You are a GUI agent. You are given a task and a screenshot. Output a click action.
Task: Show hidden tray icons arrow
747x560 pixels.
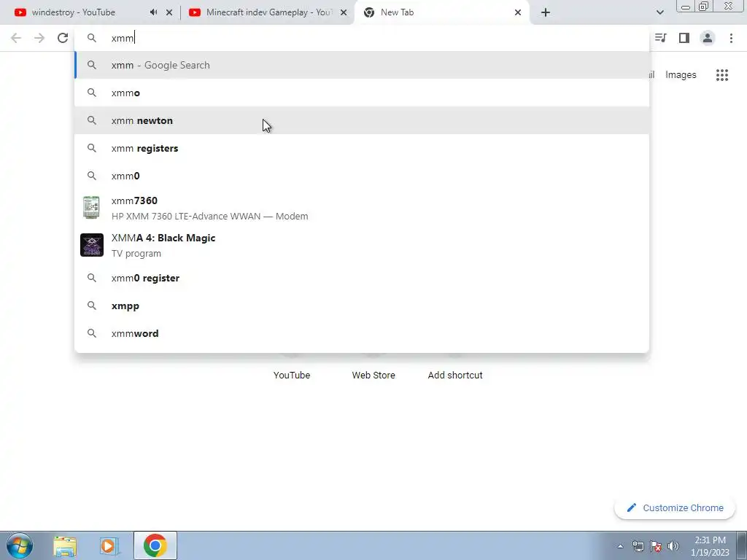(x=620, y=546)
